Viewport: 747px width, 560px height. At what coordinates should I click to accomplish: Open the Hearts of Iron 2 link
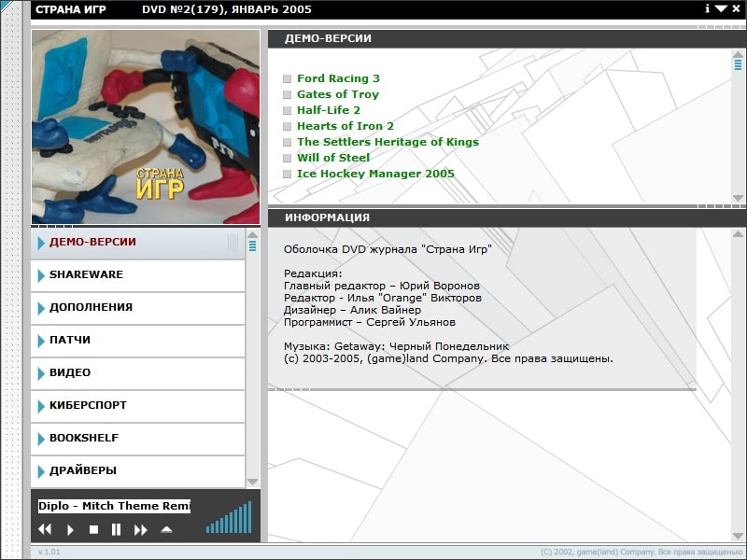click(345, 126)
